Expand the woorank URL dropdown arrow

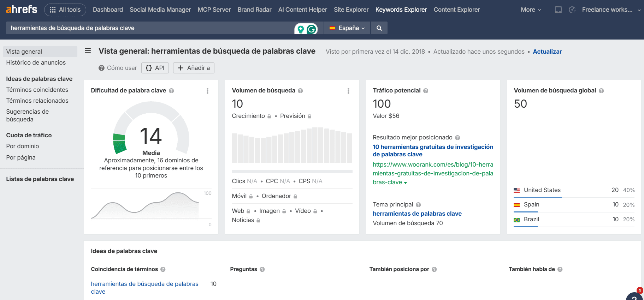coord(406,183)
